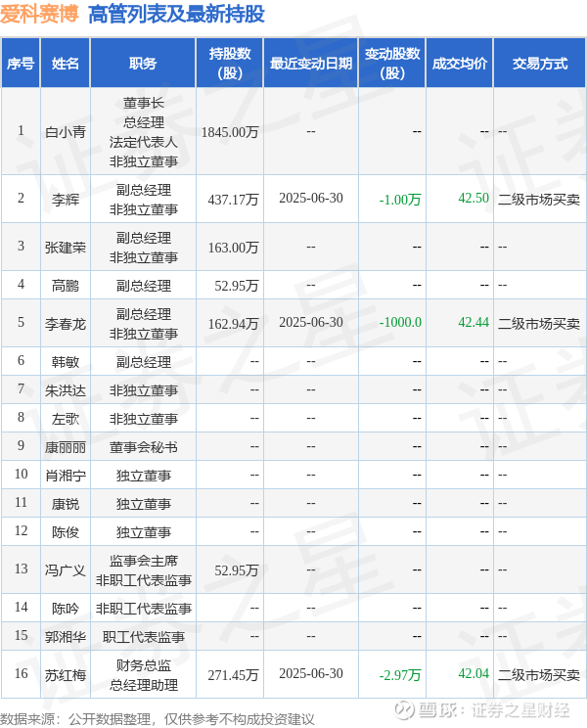The image size is (587, 728).
Task: Click the 最近变动日期 column header
Action: (311, 64)
